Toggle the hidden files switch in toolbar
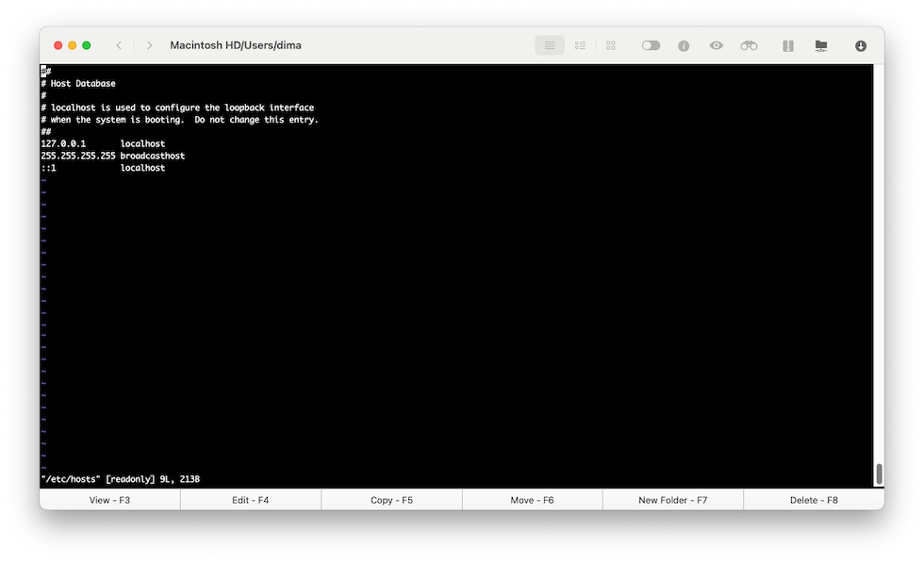The height and width of the screenshot is (566, 924). pos(651,45)
